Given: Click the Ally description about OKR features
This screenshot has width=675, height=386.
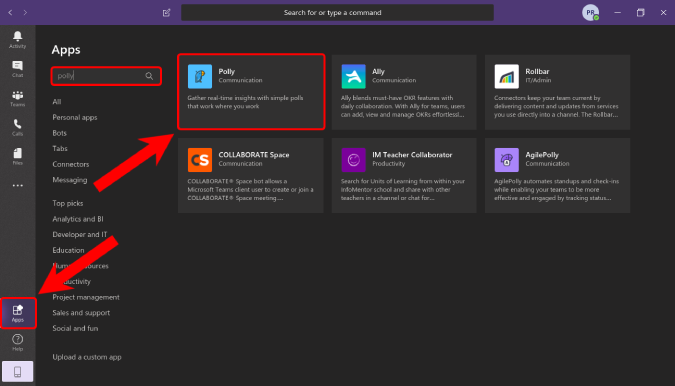Looking at the screenshot, I should pyautogui.click(x=403, y=106).
